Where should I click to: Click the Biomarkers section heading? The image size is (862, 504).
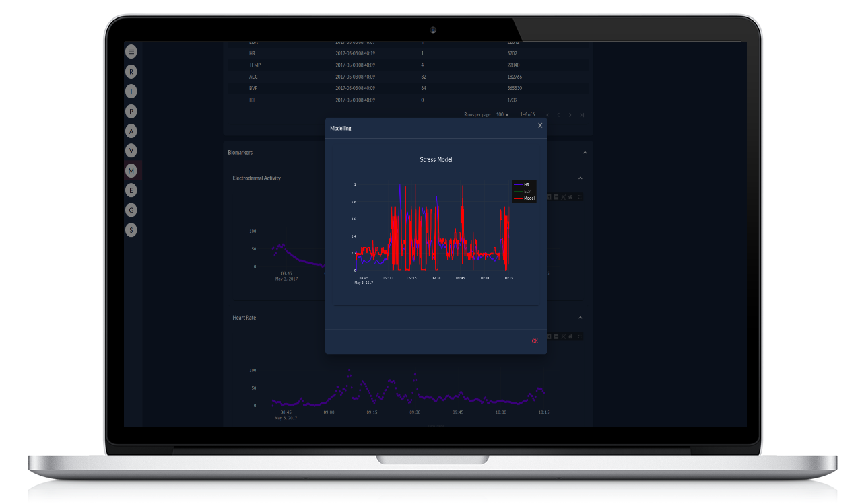tap(240, 153)
